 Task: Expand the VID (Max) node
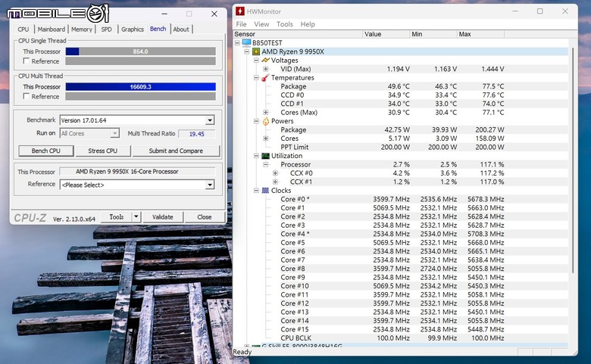pyautogui.click(x=266, y=69)
